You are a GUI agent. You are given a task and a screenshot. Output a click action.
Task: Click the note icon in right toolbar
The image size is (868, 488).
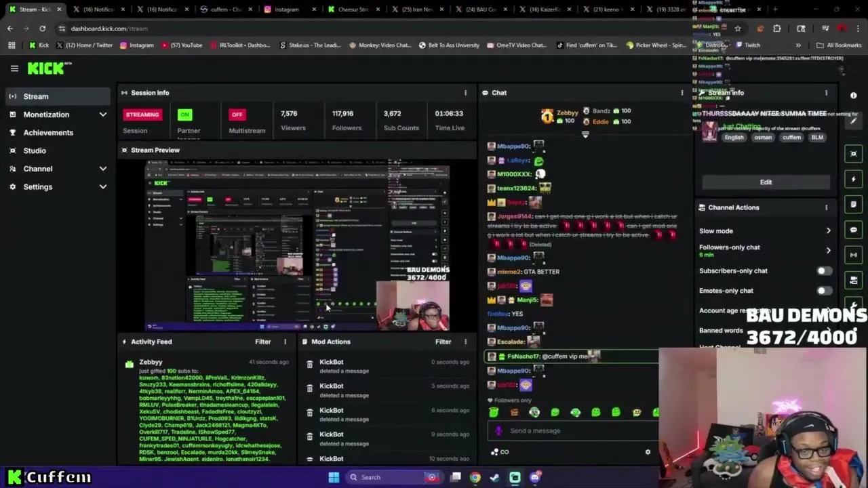pyautogui.click(x=854, y=204)
